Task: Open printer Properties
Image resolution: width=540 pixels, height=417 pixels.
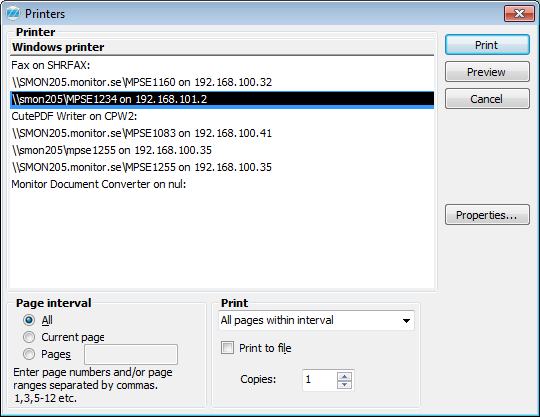Action: click(x=487, y=215)
